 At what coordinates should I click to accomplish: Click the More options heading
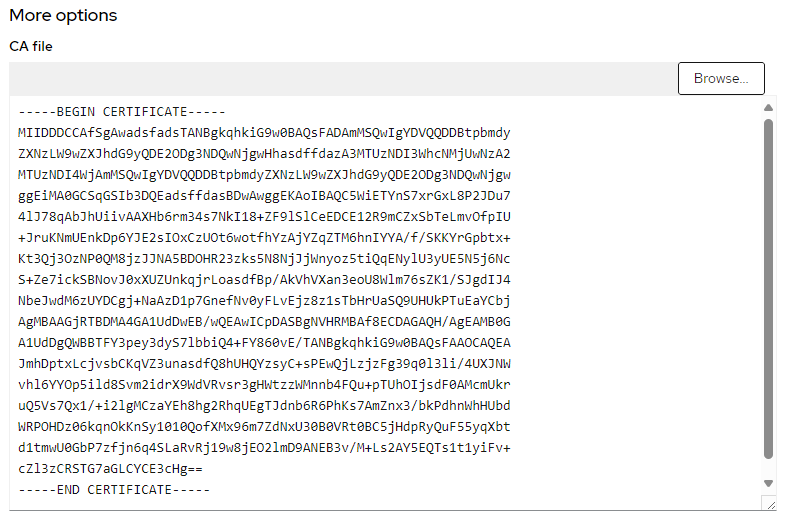pos(63,15)
